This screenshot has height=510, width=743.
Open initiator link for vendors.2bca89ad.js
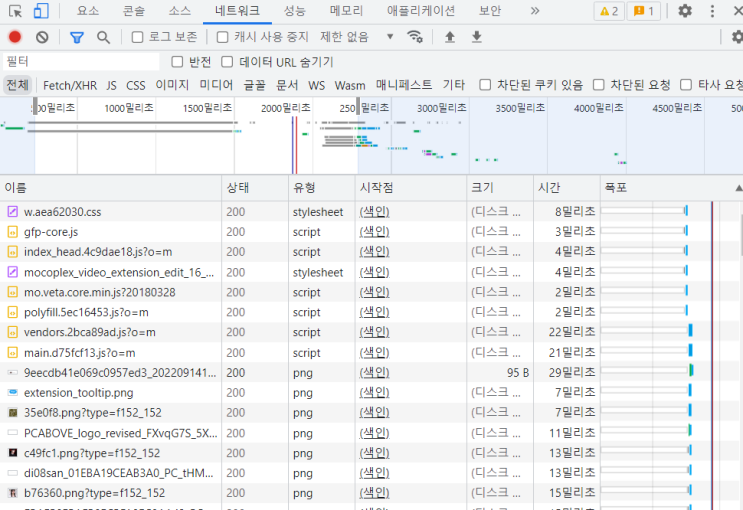374,332
